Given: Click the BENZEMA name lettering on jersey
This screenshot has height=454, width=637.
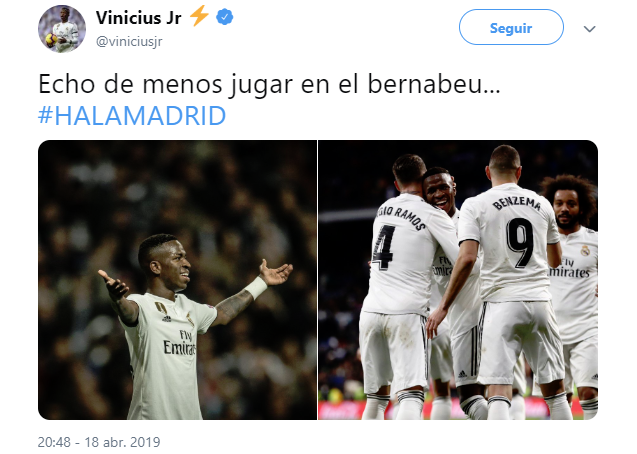Looking at the screenshot, I should [517, 203].
